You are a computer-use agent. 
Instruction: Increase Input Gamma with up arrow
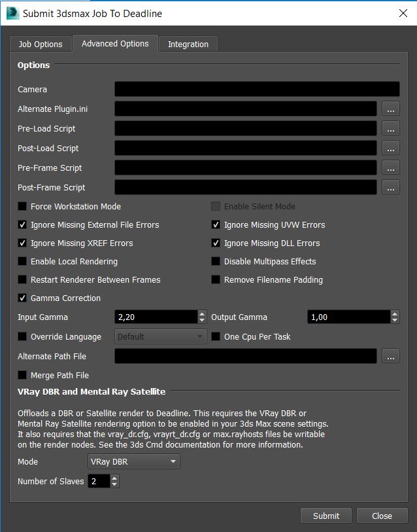pyautogui.click(x=202, y=313)
